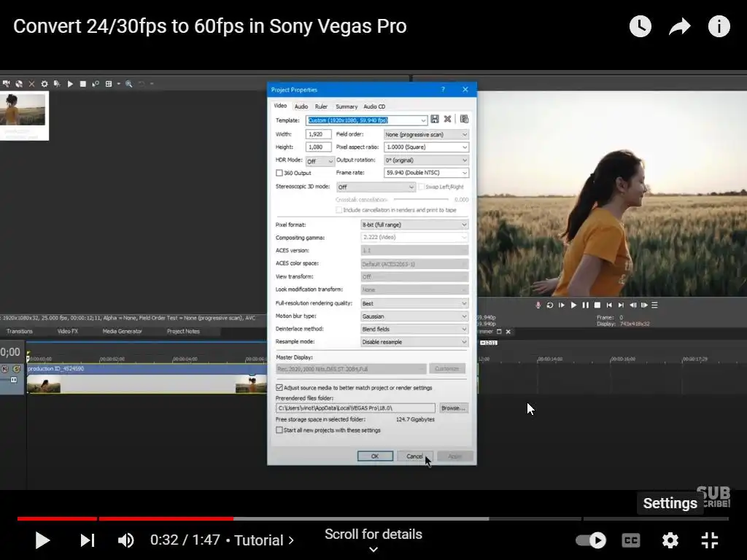
Task: Click Pause button under Vegas preview
Action: [x=586, y=306]
